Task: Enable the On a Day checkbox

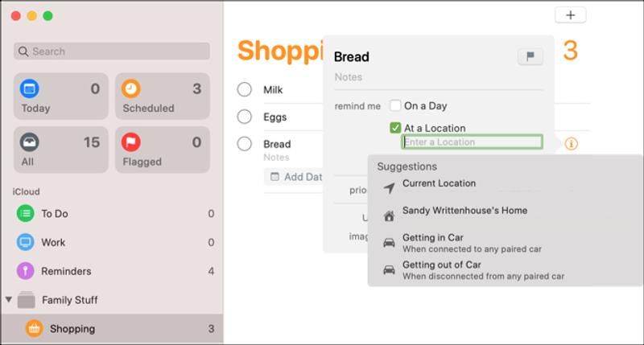Action: click(395, 105)
